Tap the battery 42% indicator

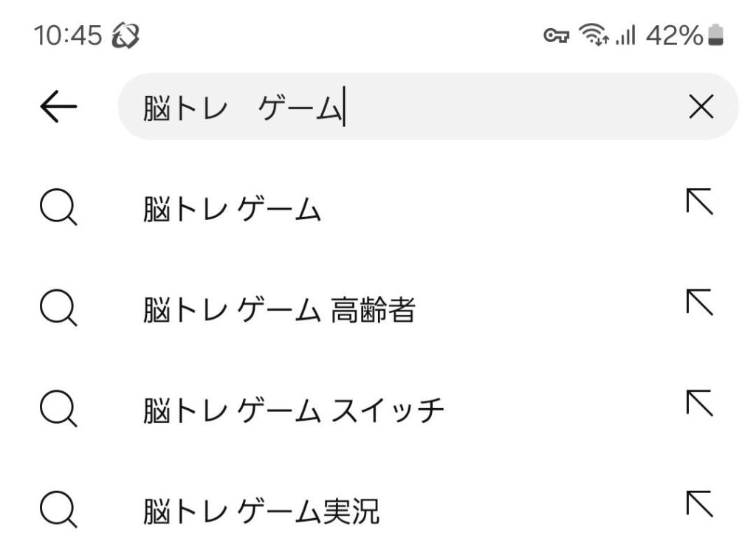(684, 35)
